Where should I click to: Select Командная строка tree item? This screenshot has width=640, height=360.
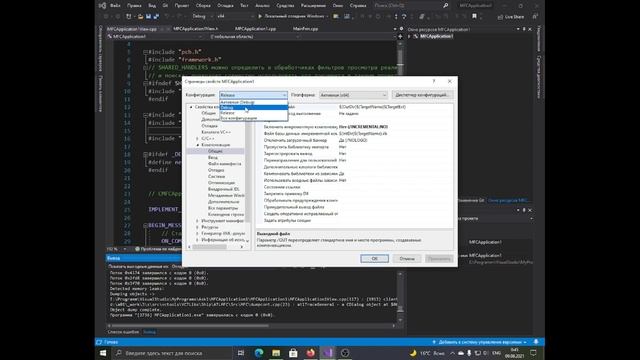(x=226, y=214)
